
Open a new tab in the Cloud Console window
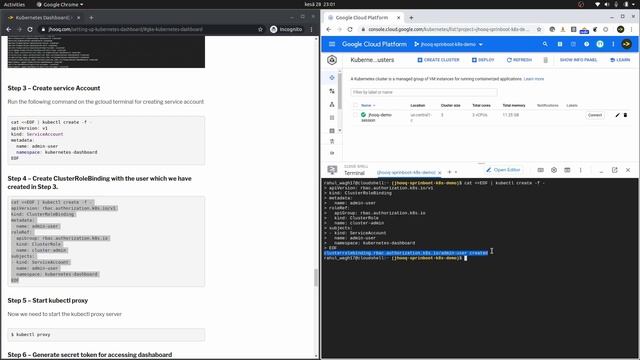411,18
